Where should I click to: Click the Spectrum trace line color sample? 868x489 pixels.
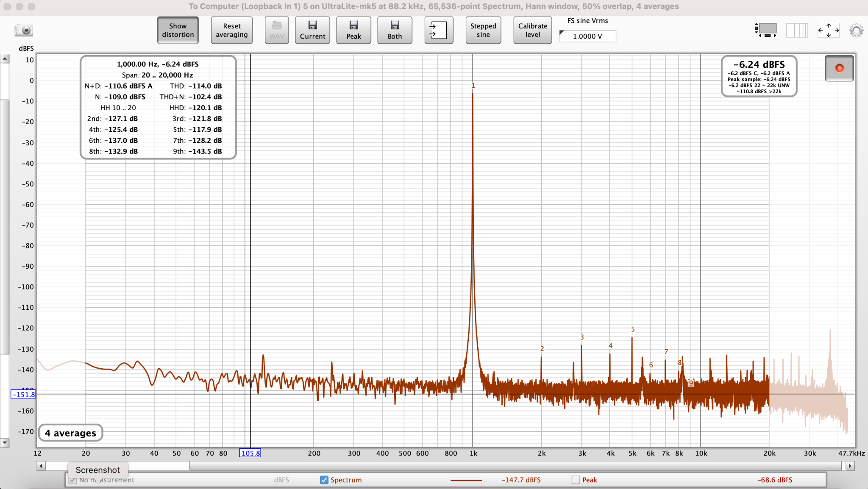466,480
